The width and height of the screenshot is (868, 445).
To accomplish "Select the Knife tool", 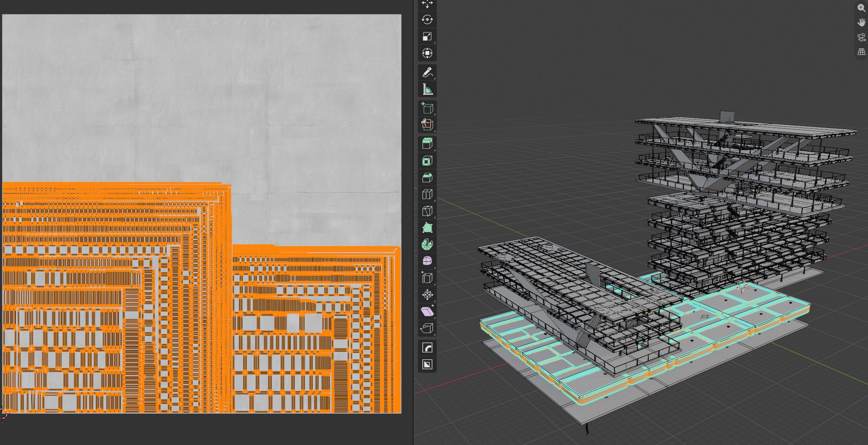I will click(x=427, y=211).
